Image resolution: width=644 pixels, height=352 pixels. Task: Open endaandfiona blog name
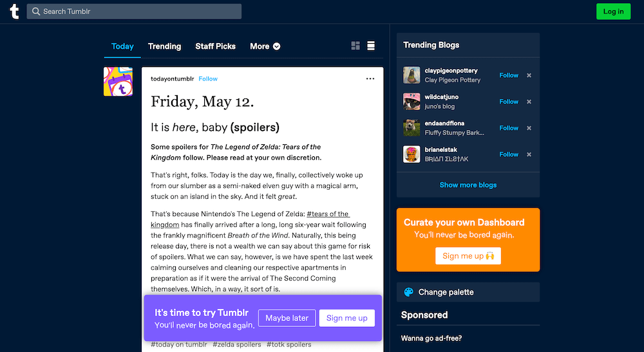pyautogui.click(x=444, y=123)
